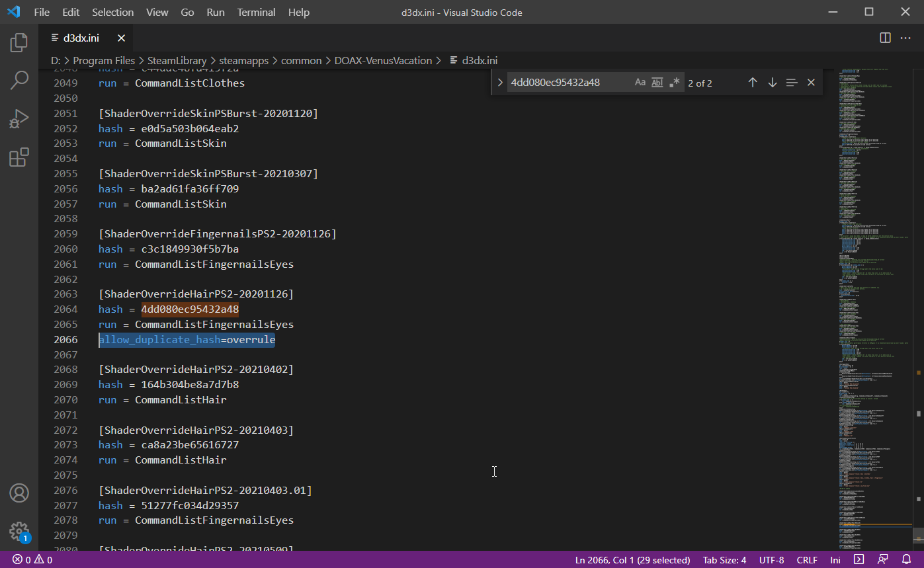The width and height of the screenshot is (924, 568).
Task: Open notifications bell in status bar
Action: [906, 560]
